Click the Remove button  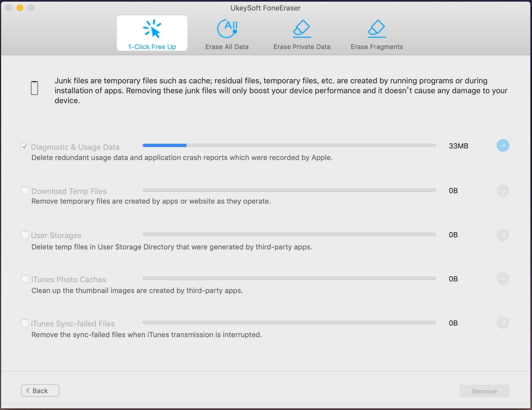tap(484, 391)
